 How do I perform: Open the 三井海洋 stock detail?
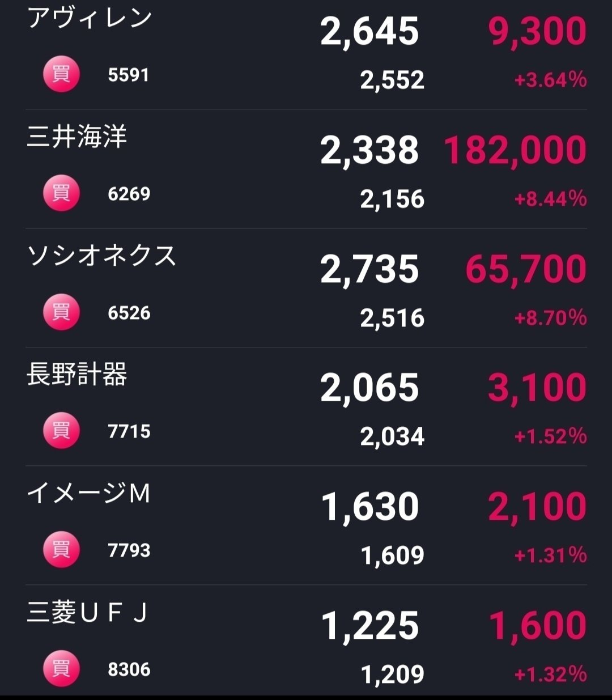tap(75, 139)
